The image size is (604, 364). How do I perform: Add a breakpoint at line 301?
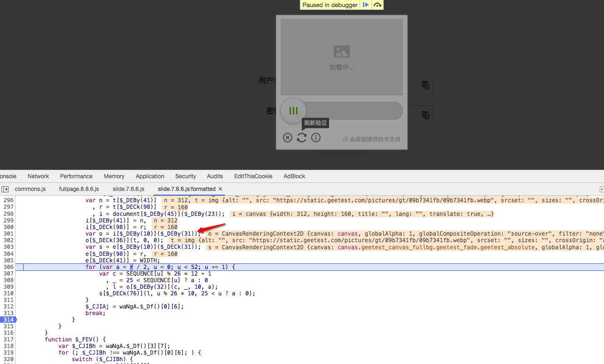pyautogui.click(x=8, y=234)
